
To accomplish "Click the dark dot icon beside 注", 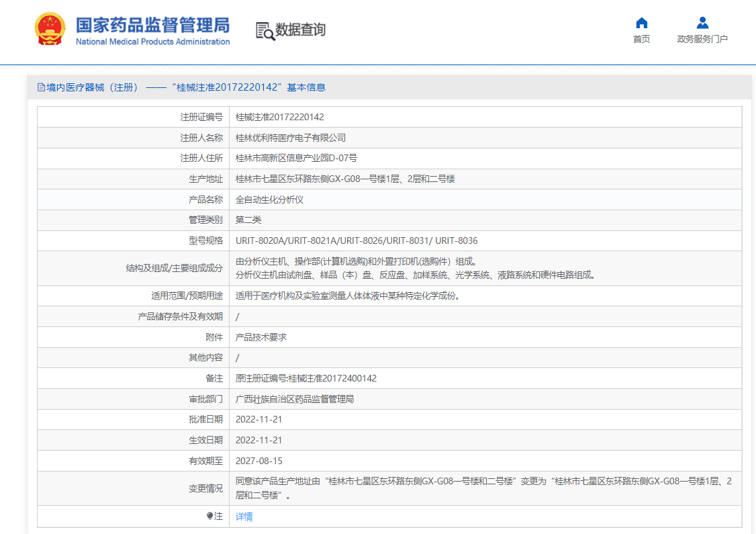I will click(x=211, y=515).
